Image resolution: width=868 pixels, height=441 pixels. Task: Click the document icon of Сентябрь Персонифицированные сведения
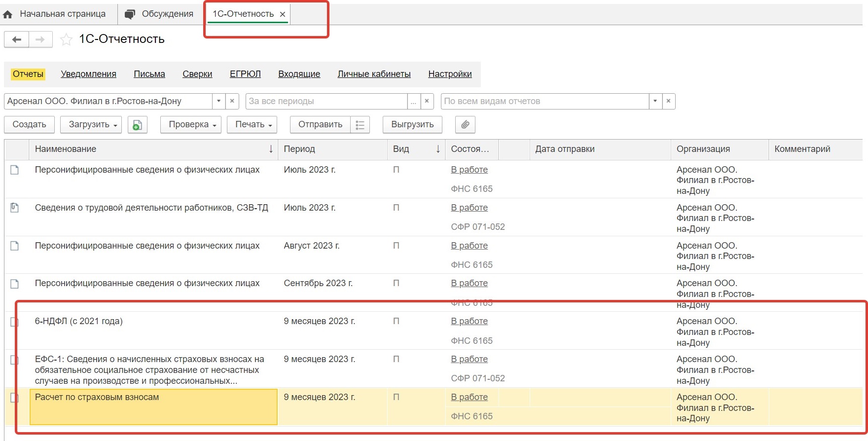point(15,284)
